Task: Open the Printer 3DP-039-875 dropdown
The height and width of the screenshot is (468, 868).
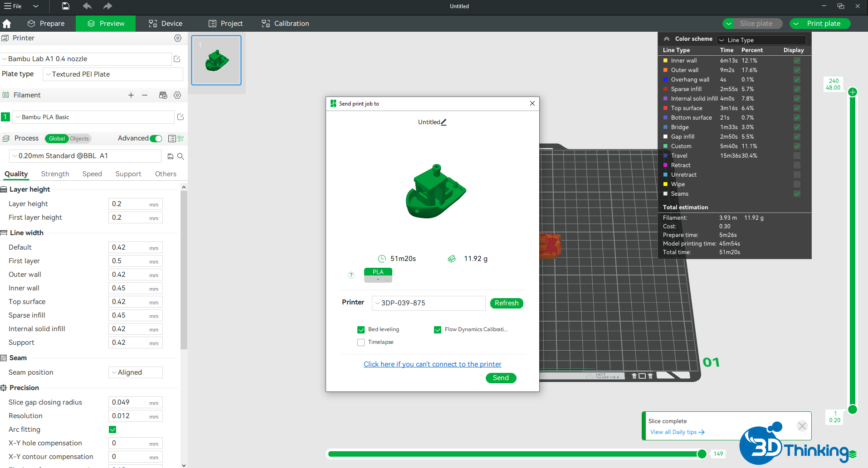Action: (x=429, y=303)
